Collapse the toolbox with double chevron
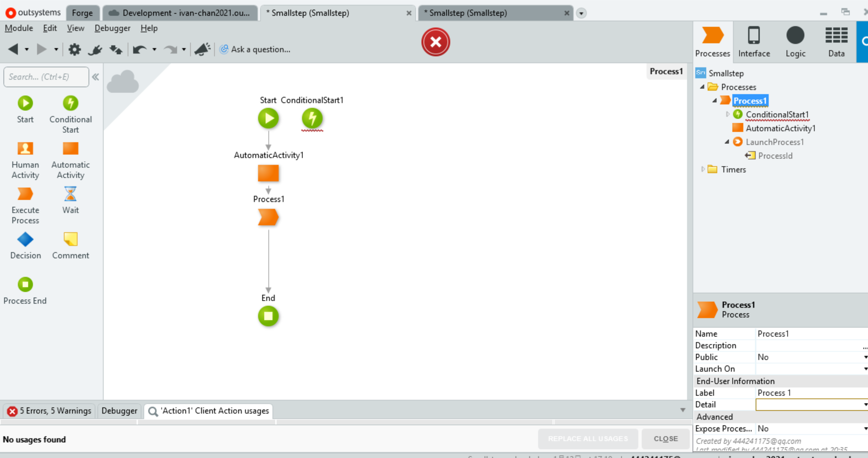Screen dimensions: 868x458 pos(96,77)
